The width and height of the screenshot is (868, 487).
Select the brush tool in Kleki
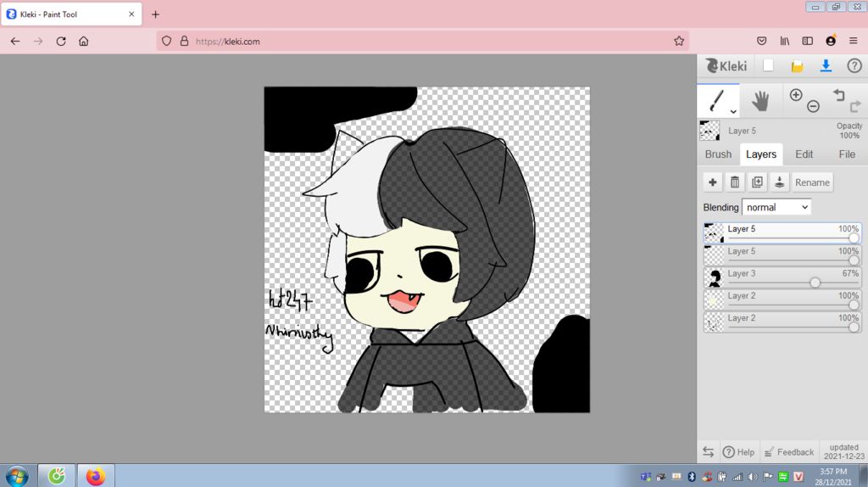click(x=717, y=101)
